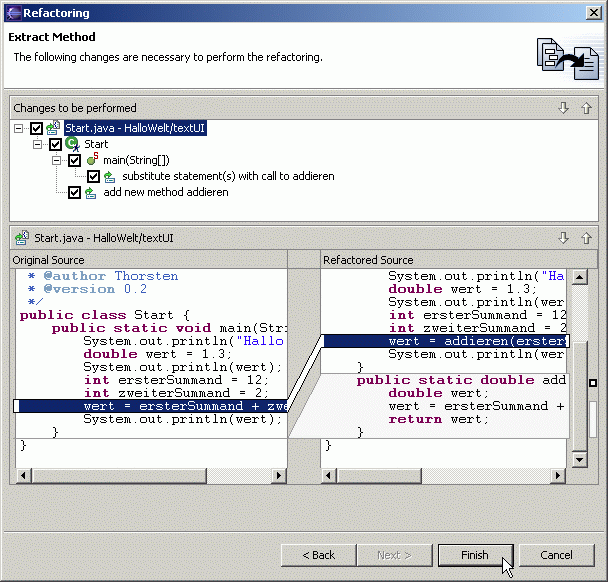Select previous change in Changes to be performed
608x582 pixels.
pos(586,108)
